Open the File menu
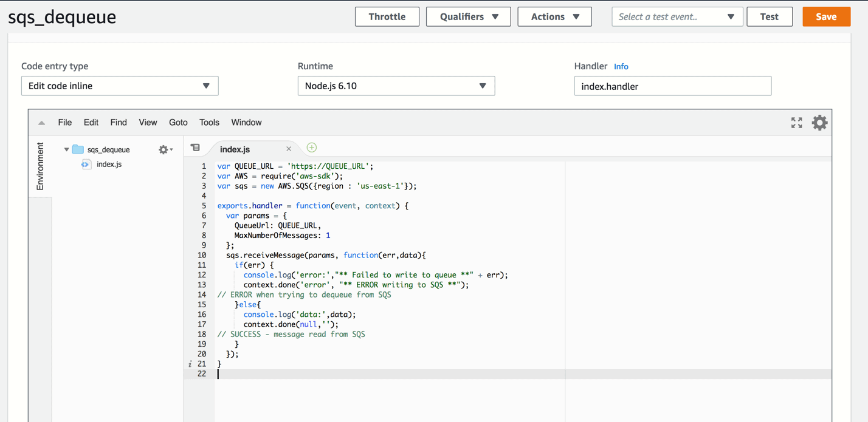Image resolution: width=868 pixels, height=422 pixels. point(65,123)
